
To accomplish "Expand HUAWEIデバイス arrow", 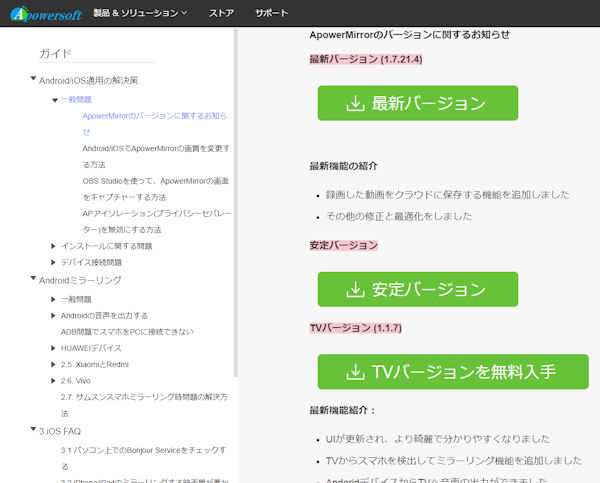I will (x=53, y=348).
